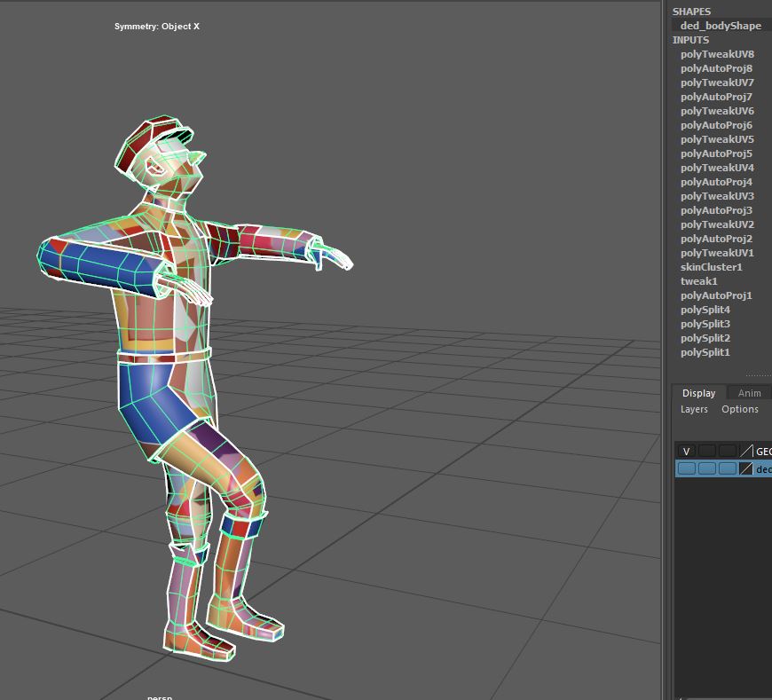Expand the skinCluster1 input node
The height and width of the screenshot is (700, 772).
point(711,267)
